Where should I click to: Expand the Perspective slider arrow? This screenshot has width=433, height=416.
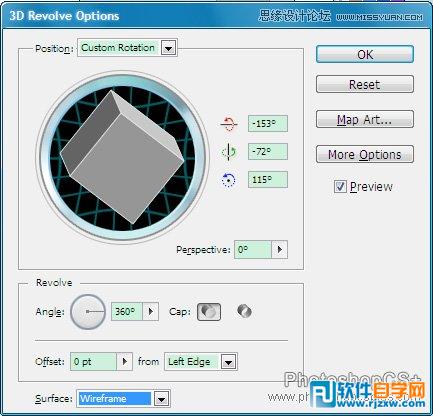(x=279, y=249)
